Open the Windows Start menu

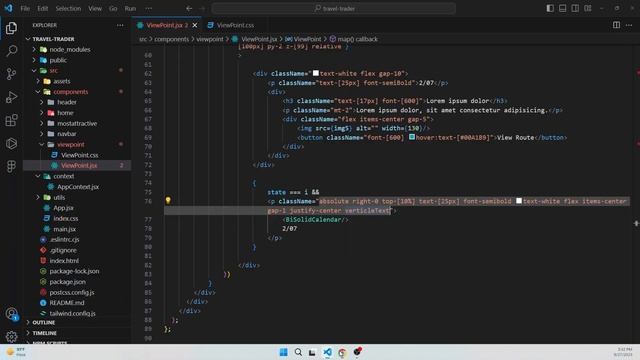(283, 352)
